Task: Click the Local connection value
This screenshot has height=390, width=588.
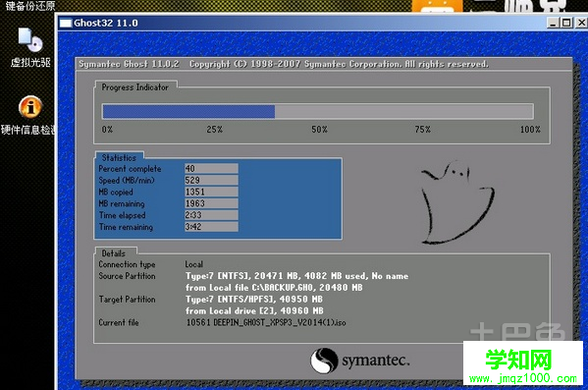Action: tap(194, 264)
